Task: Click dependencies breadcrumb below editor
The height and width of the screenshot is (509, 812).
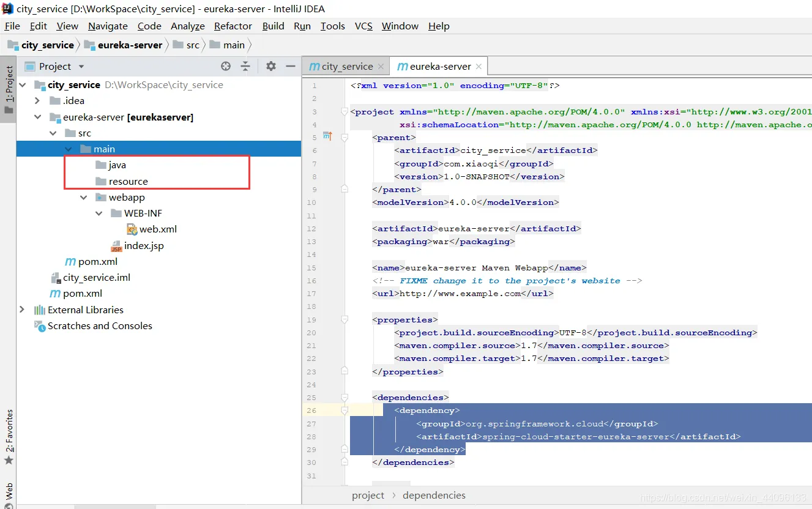Action: (x=434, y=496)
